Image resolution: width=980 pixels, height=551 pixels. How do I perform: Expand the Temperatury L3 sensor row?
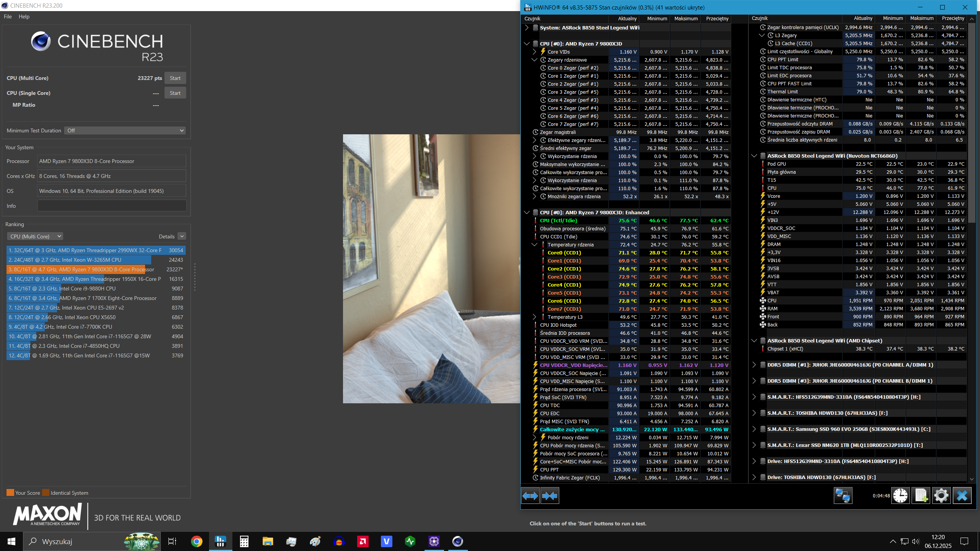(534, 317)
